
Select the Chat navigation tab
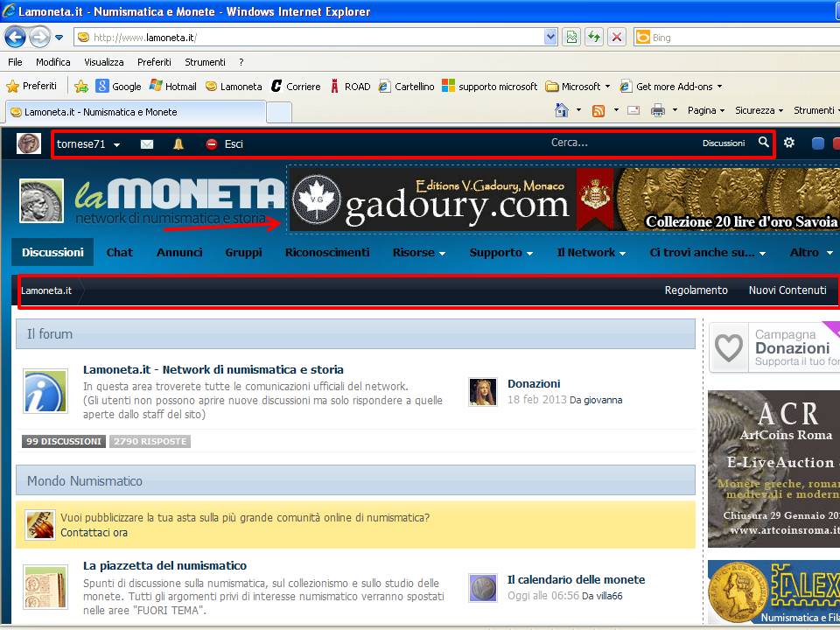(120, 252)
